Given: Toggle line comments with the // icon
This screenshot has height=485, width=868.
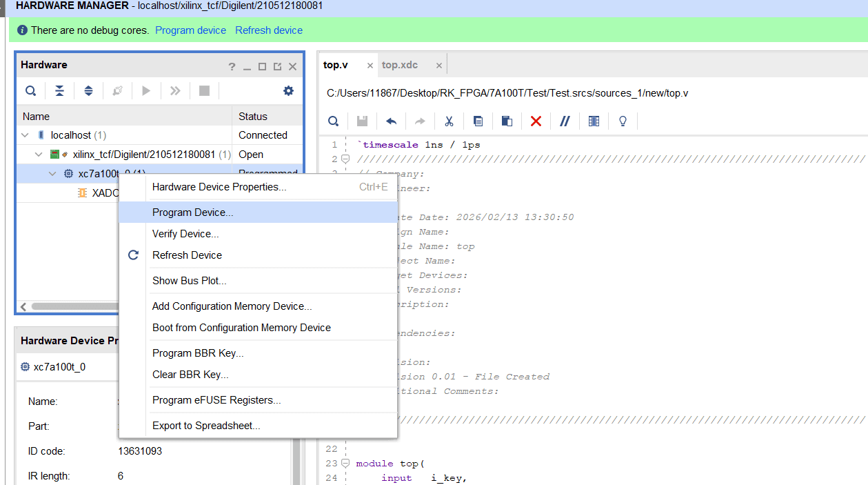Looking at the screenshot, I should pyautogui.click(x=565, y=121).
